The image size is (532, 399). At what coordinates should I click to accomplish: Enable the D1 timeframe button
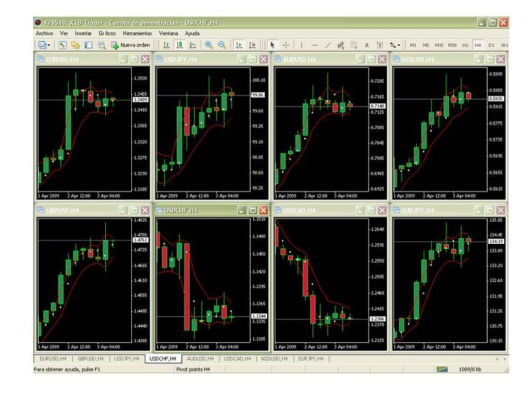(x=491, y=45)
